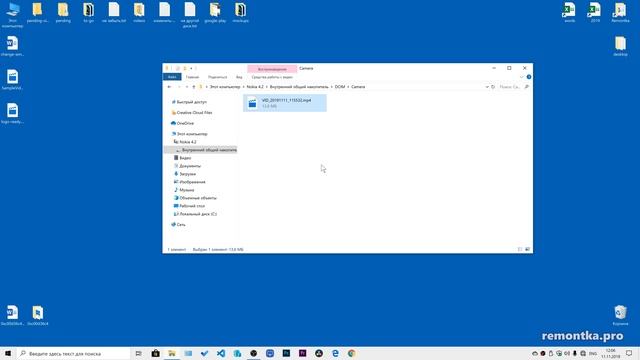Select Рабочий стол in navigation pane
Image resolution: width=640 pixels, height=360 pixels.
[x=189, y=206]
